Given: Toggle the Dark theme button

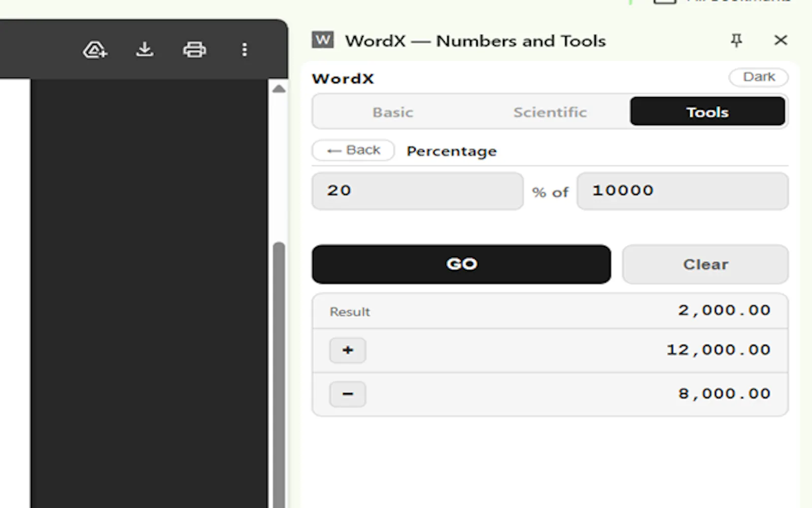Looking at the screenshot, I should point(759,77).
